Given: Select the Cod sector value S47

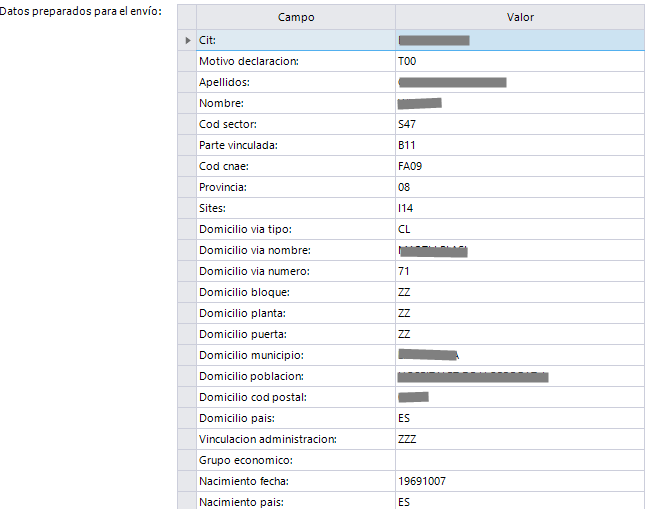Looking at the screenshot, I should click(x=406, y=124).
